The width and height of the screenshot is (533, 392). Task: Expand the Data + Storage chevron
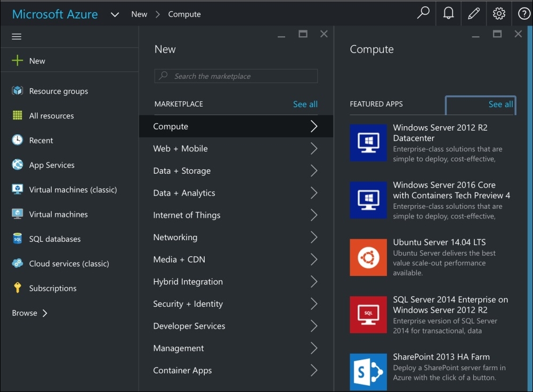click(314, 170)
